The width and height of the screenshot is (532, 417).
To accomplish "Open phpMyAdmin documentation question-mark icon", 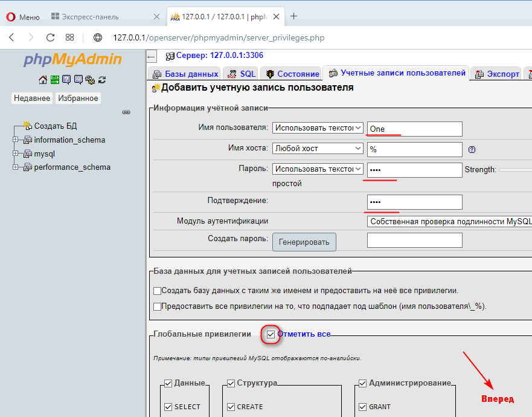I will click(66, 80).
